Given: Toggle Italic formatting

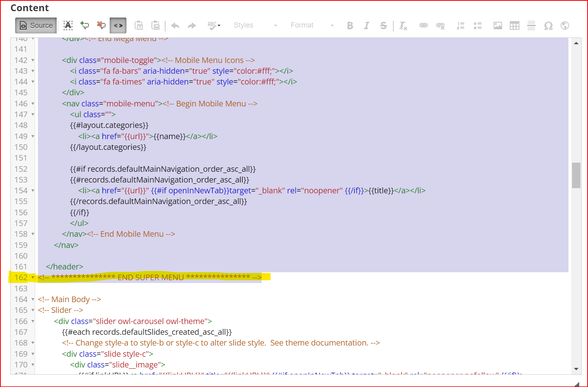Looking at the screenshot, I should pos(367,26).
